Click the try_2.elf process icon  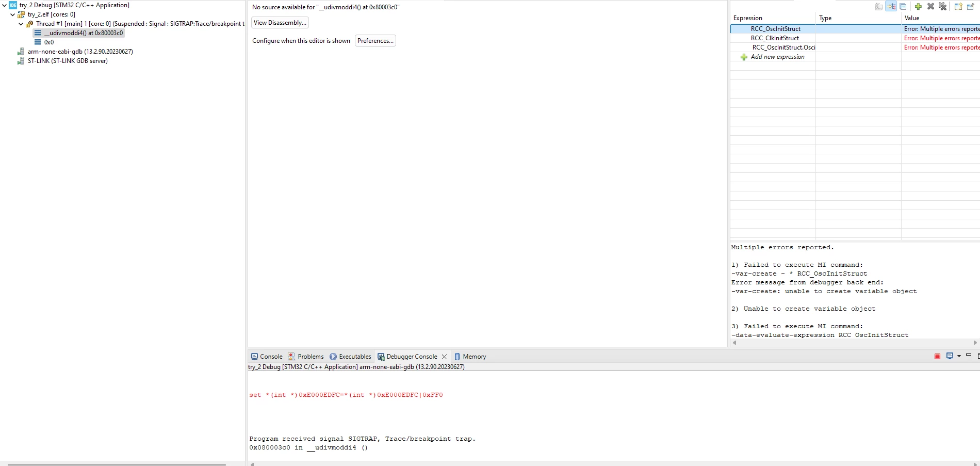point(21,14)
